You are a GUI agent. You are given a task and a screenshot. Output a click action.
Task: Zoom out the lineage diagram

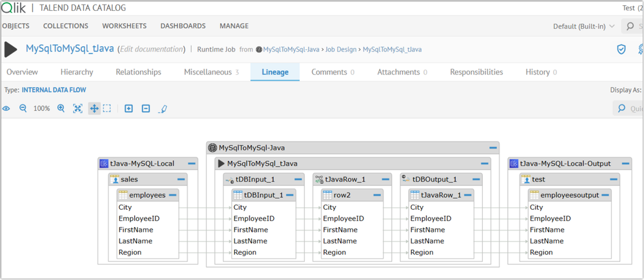pos(23,108)
